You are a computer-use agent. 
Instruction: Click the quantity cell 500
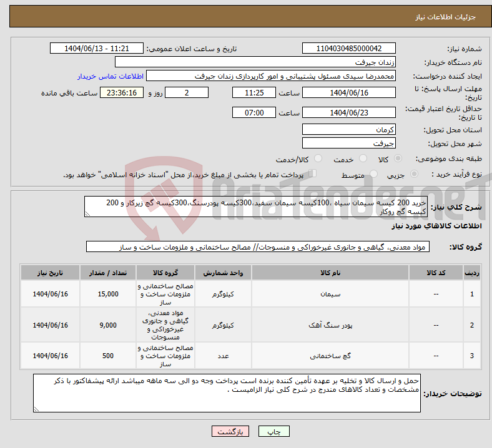pos(108,356)
